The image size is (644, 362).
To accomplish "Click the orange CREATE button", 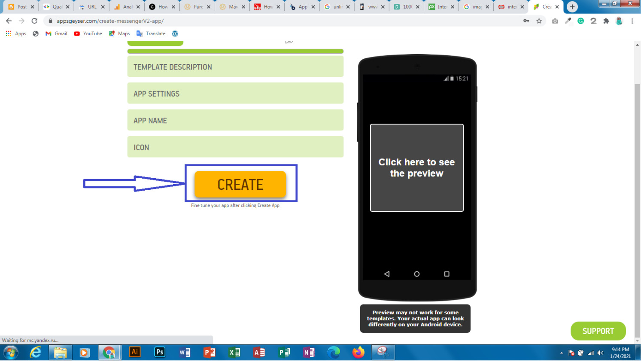I will tap(240, 184).
